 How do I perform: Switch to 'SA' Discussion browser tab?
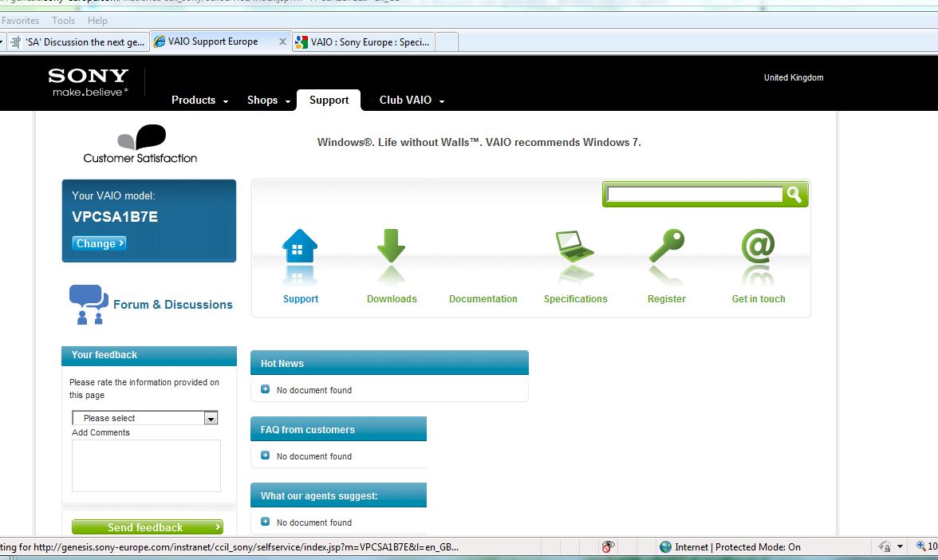(x=77, y=41)
